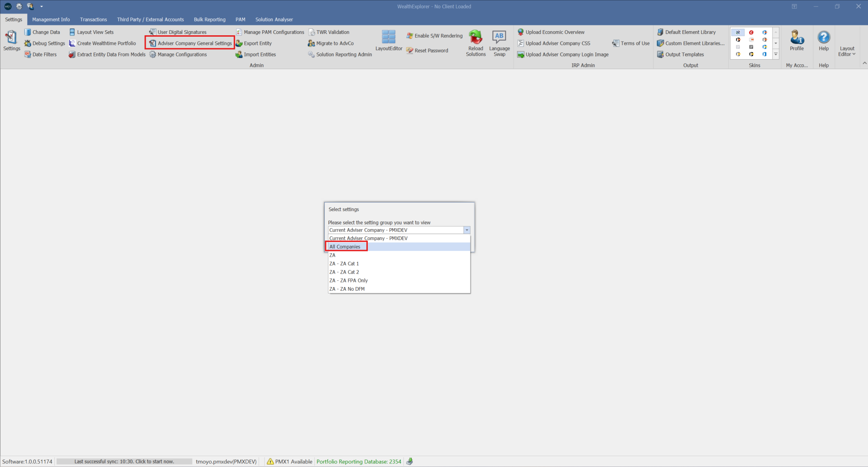Open the Language Swap tool
868x467 pixels.
pyautogui.click(x=499, y=37)
